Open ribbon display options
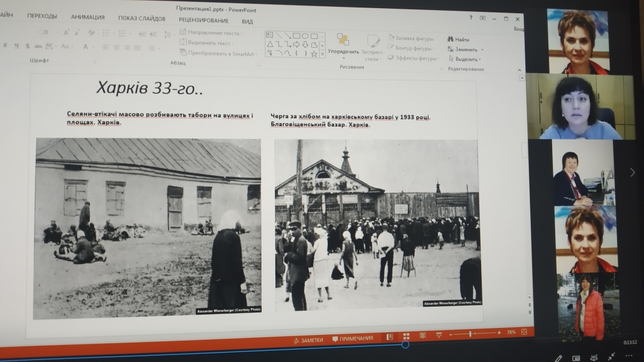Viewport: 644px width, 362px height. coord(482,18)
